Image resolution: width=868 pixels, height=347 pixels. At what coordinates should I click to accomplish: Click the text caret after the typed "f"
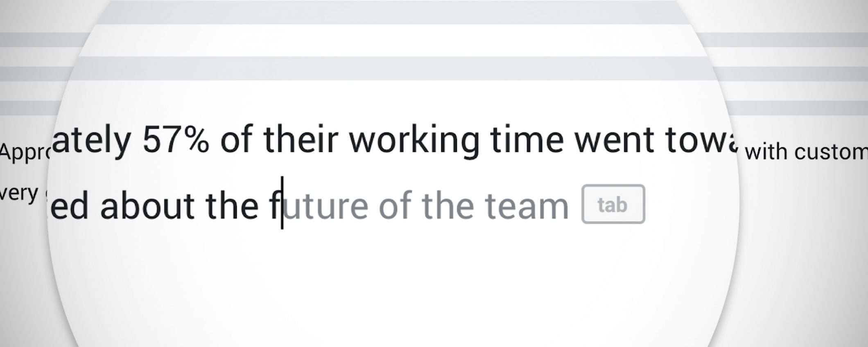282,203
